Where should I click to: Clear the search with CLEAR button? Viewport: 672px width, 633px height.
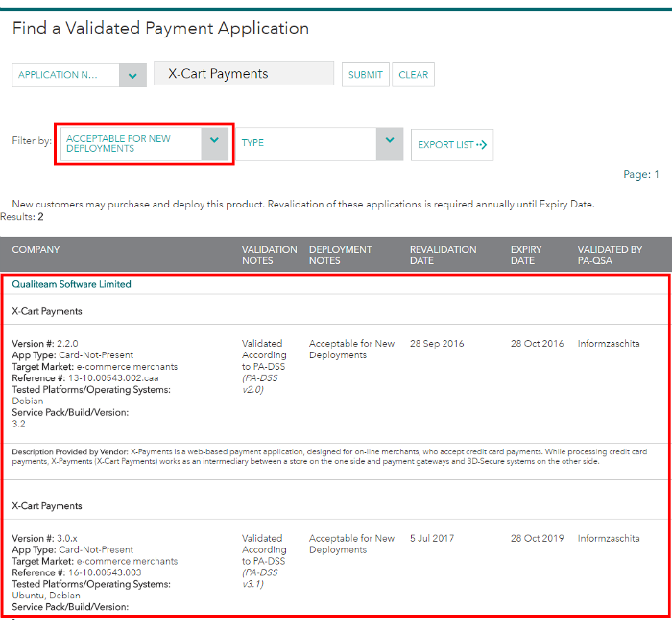point(413,75)
